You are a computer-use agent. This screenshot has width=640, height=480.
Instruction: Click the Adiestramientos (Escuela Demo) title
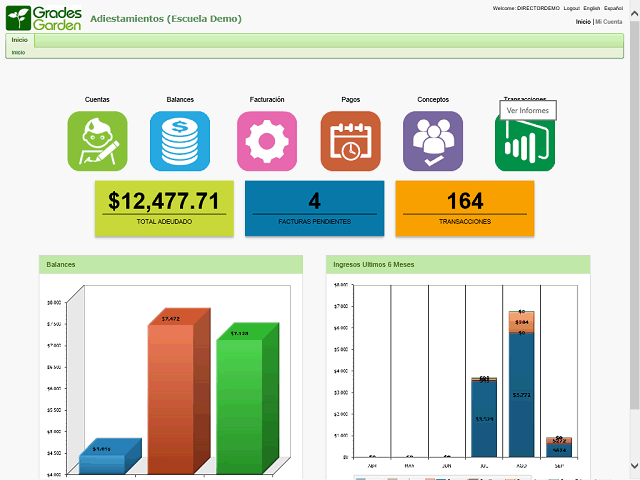[166, 19]
